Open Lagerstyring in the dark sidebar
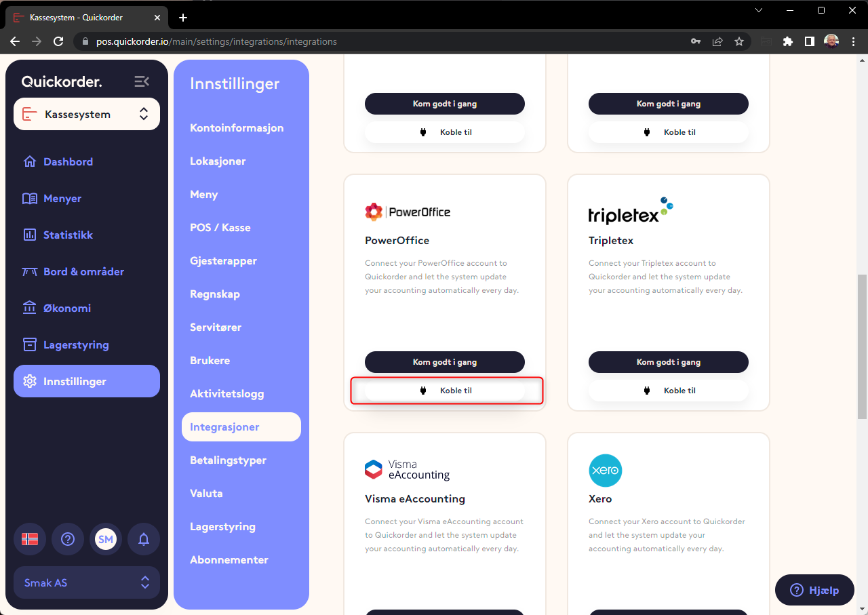 pos(87,344)
